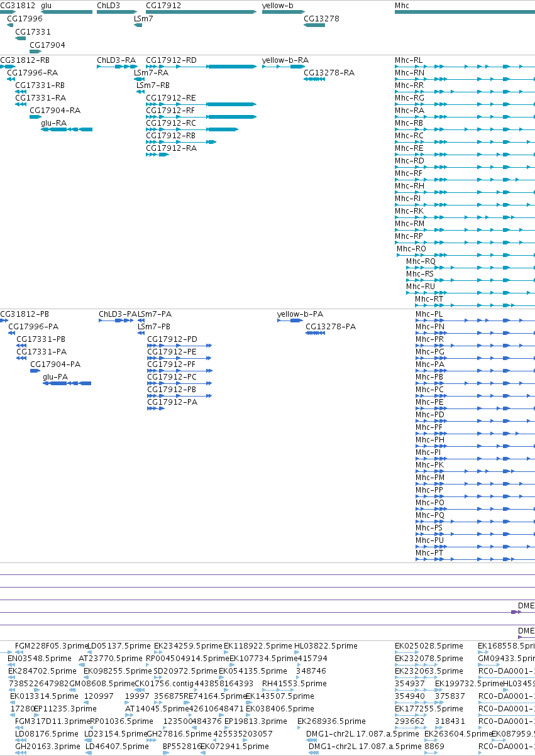Viewport: 535px width, 756px height.
Task: Click transcript CG31812-RB
Action: coord(25,60)
